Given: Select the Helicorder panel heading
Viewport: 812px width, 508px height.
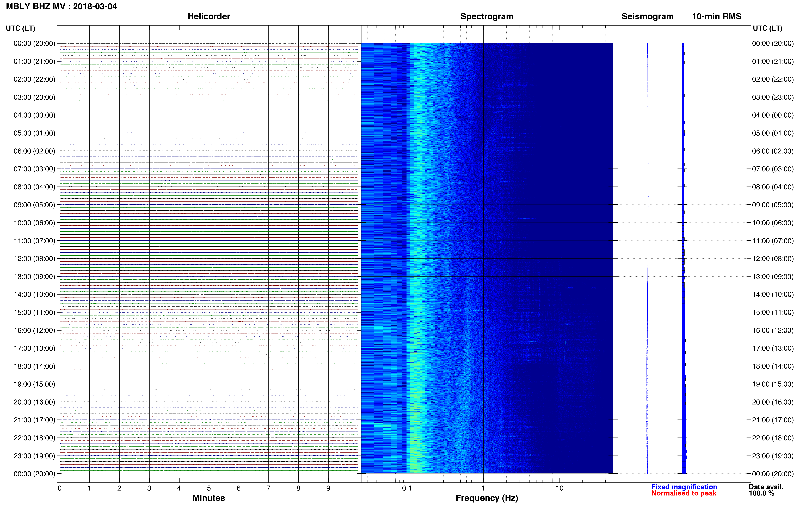Looking at the screenshot, I should coord(209,16).
